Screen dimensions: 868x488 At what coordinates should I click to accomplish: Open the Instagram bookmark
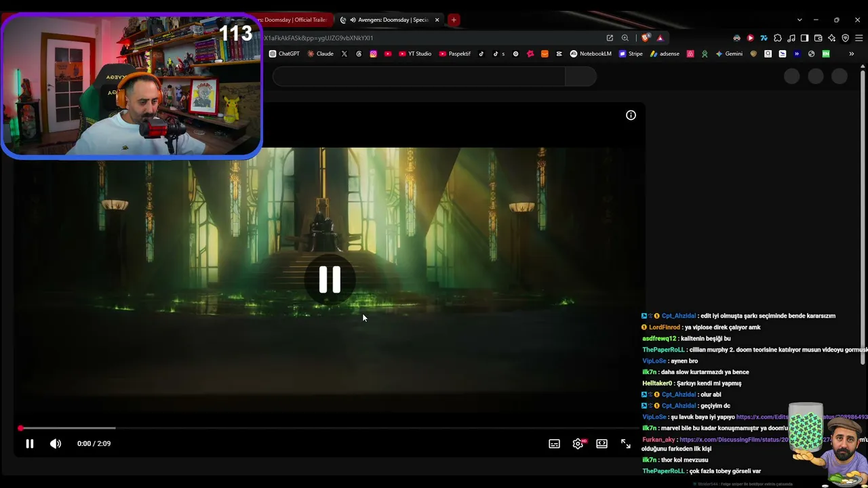click(x=373, y=54)
